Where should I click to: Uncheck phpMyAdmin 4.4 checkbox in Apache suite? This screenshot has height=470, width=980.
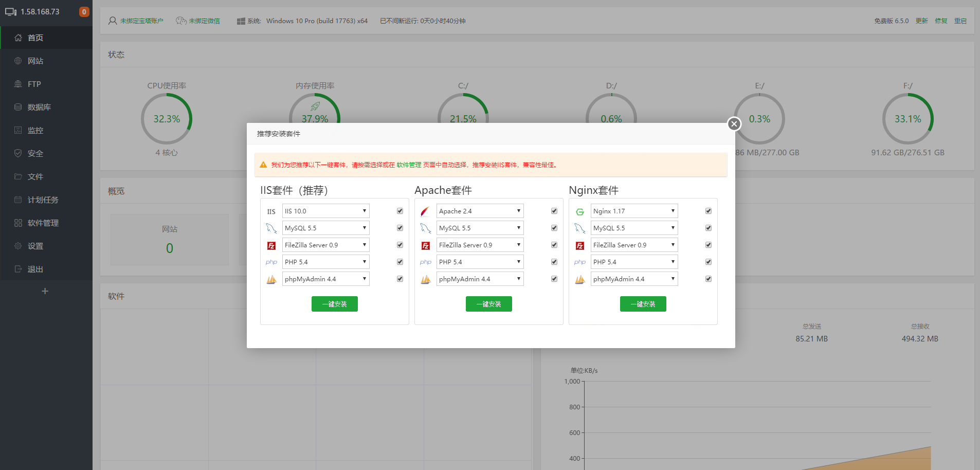click(554, 279)
